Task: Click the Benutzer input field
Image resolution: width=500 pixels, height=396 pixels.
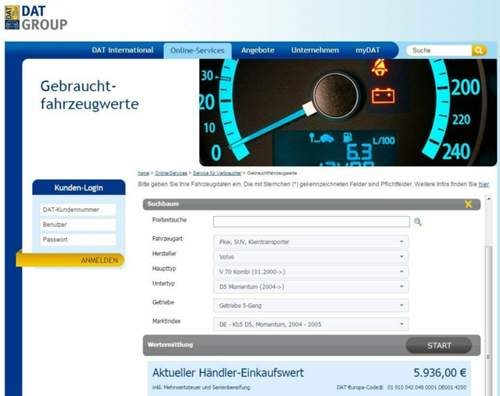Action: (78, 225)
